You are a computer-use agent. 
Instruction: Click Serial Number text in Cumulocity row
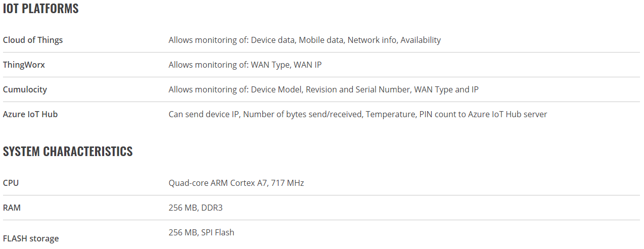click(x=383, y=89)
